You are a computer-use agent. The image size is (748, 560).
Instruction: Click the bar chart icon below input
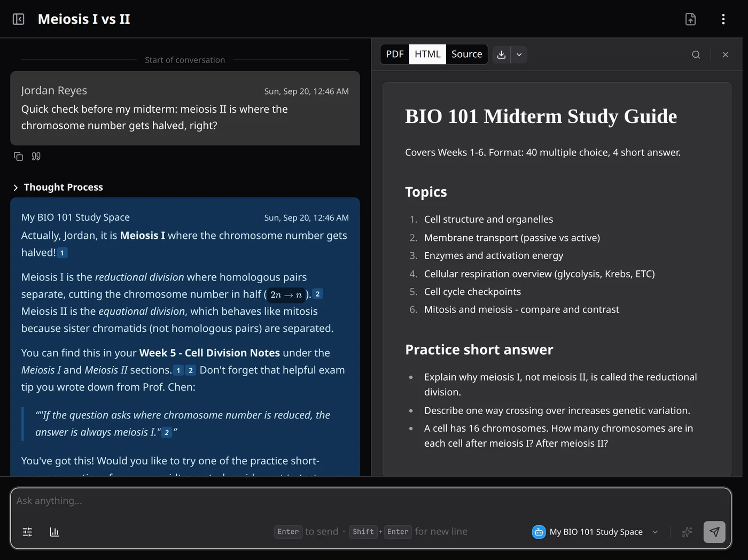(x=54, y=532)
